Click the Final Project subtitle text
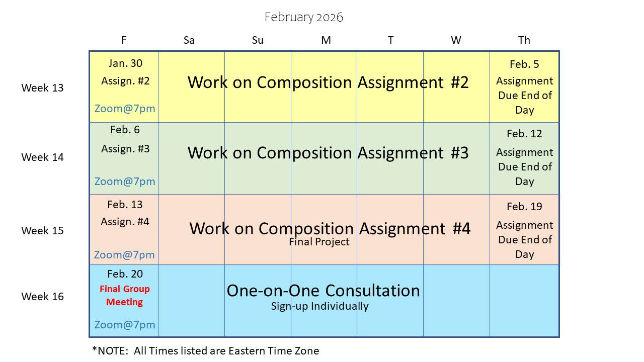Screen dimensions: 644x362 click(319, 242)
